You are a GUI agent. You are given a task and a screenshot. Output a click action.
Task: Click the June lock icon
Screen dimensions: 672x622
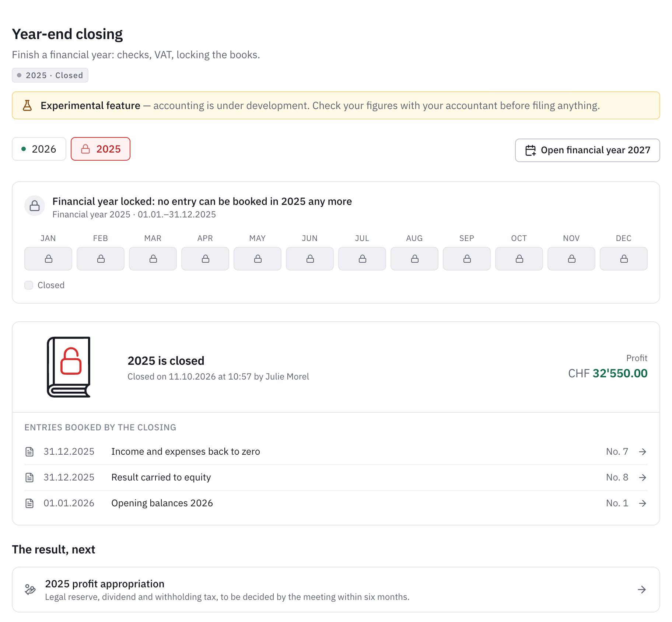pos(310,259)
